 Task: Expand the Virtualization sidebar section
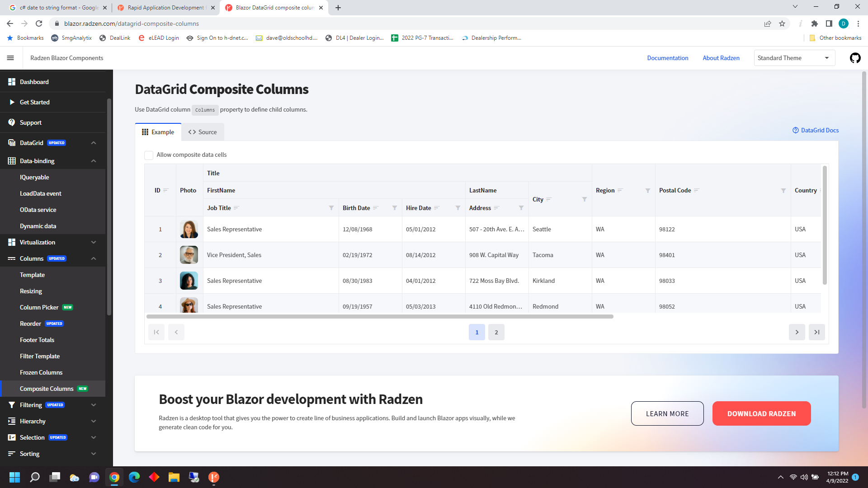click(x=94, y=242)
